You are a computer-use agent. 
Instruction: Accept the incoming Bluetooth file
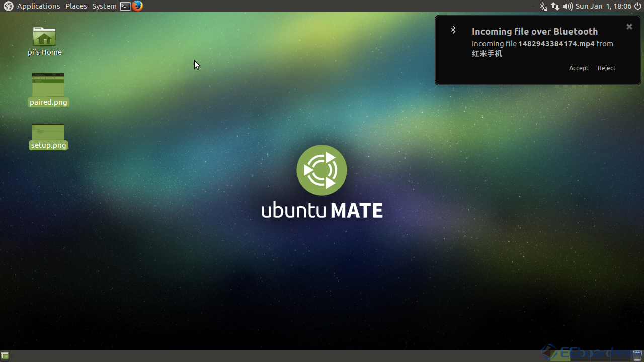coord(579,68)
